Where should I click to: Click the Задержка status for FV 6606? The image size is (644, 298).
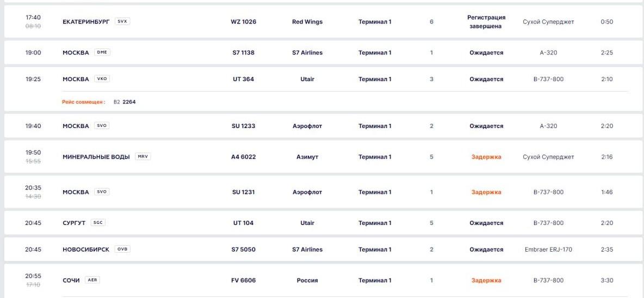pos(486,281)
